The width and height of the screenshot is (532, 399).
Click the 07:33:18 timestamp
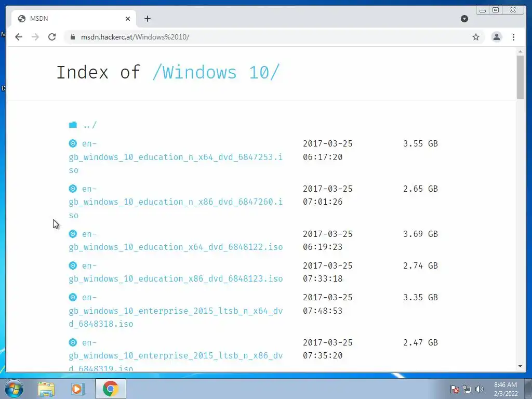pos(323,278)
